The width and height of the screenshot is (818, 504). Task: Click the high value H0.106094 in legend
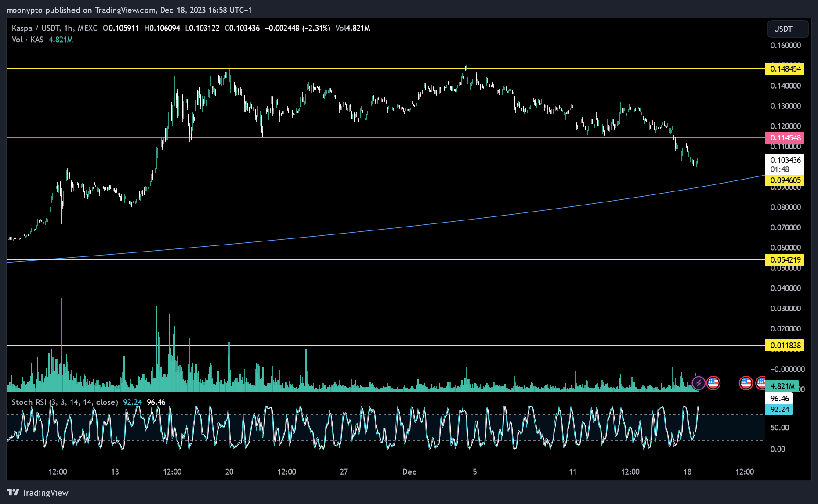(162, 28)
